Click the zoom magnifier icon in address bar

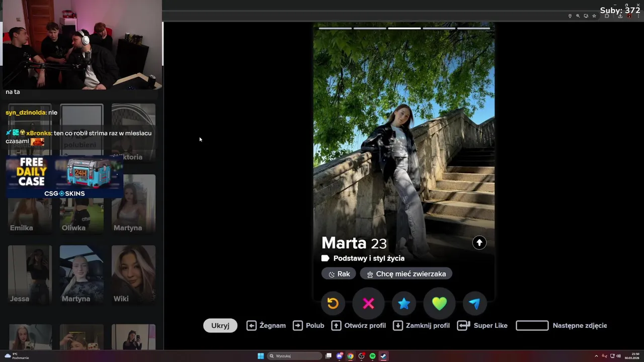[x=578, y=16]
